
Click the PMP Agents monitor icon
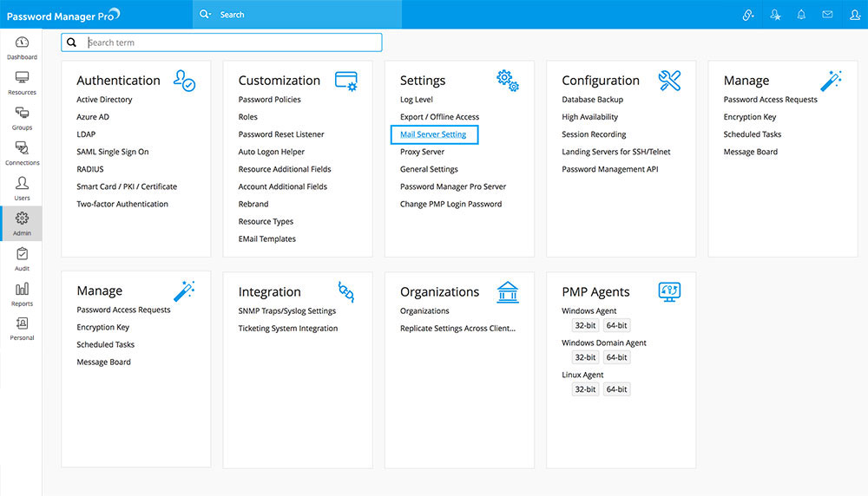[x=669, y=291]
